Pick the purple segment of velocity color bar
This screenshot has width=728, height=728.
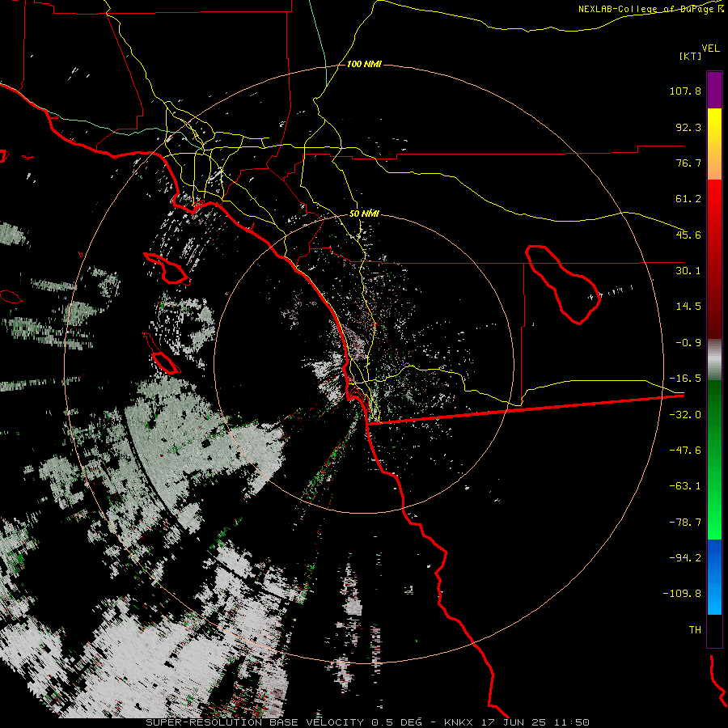coord(714,90)
